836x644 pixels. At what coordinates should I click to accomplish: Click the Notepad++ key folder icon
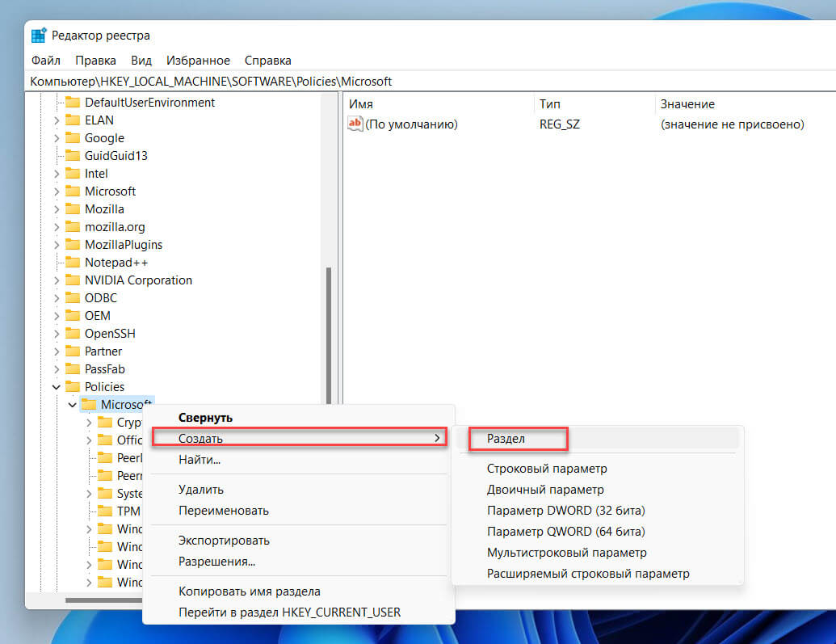click(73, 263)
